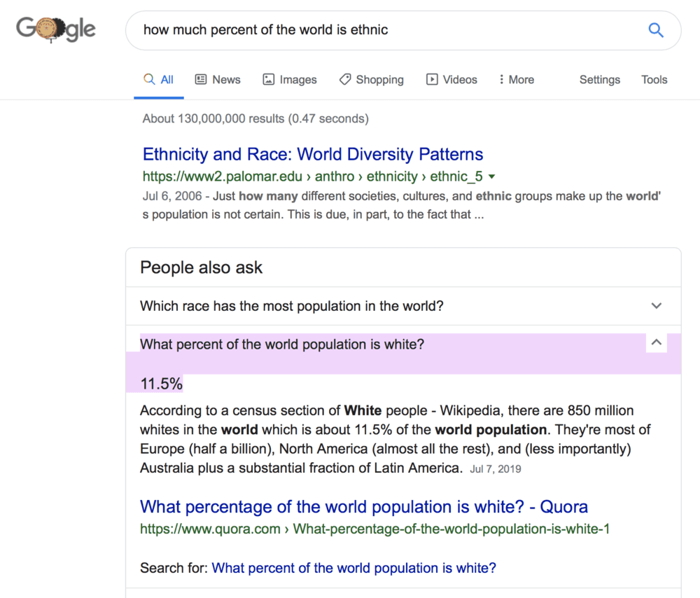
Task: Click the "Jul 7, 2019" date
Action: (x=495, y=469)
